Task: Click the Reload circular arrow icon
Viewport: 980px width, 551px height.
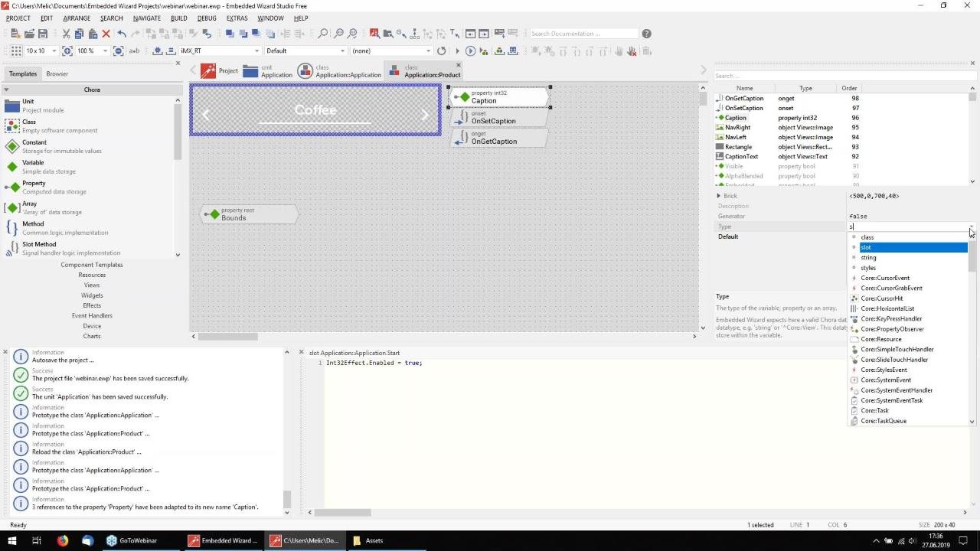Action: pos(441,51)
